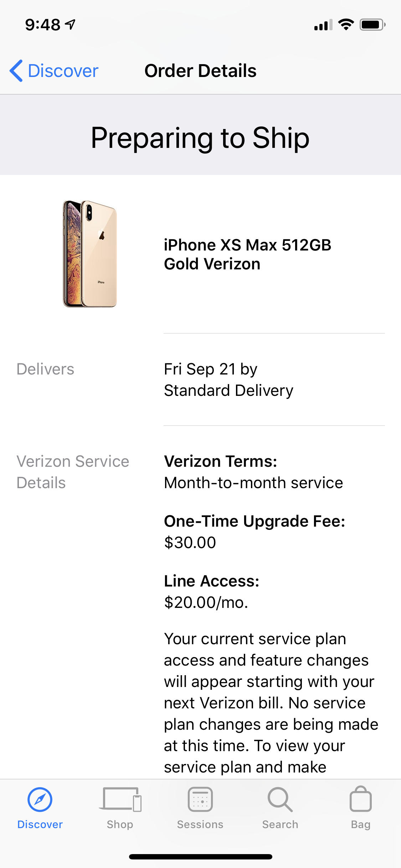Tap the battery indicator icon
Image resolution: width=401 pixels, height=868 pixels.
pos(372,25)
